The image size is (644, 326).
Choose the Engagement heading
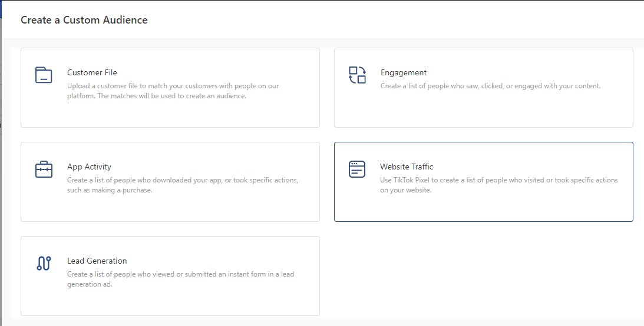(x=403, y=73)
